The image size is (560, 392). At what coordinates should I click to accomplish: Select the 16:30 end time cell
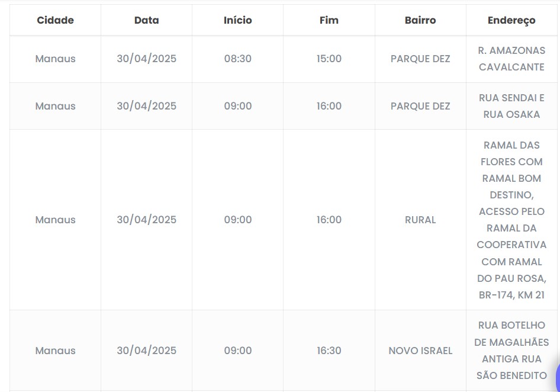point(329,351)
